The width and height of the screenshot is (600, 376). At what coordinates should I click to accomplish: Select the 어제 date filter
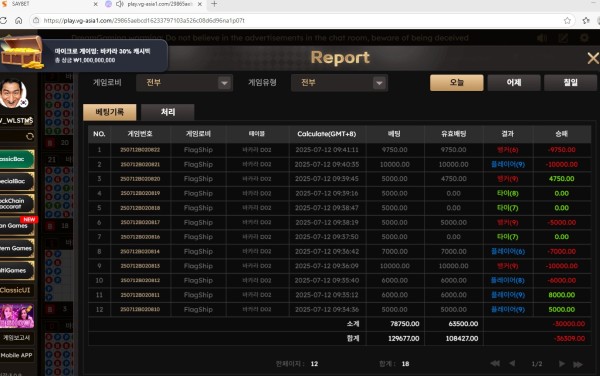(x=514, y=83)
